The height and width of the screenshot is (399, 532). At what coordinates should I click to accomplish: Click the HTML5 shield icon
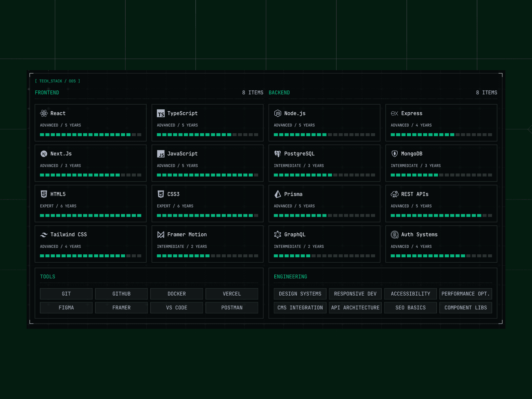(44, 194)
